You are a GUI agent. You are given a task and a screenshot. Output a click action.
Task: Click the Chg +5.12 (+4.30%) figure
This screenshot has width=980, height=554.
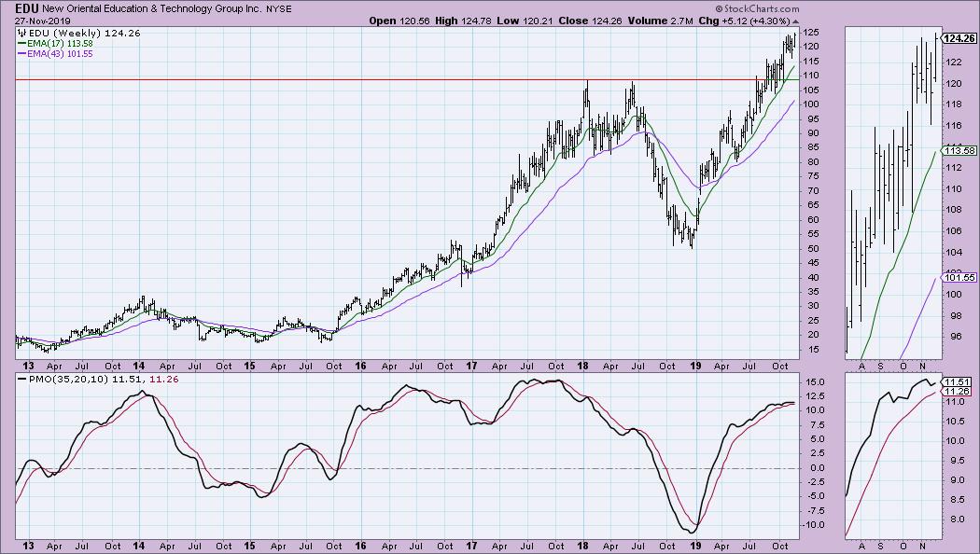click(745, 21)
